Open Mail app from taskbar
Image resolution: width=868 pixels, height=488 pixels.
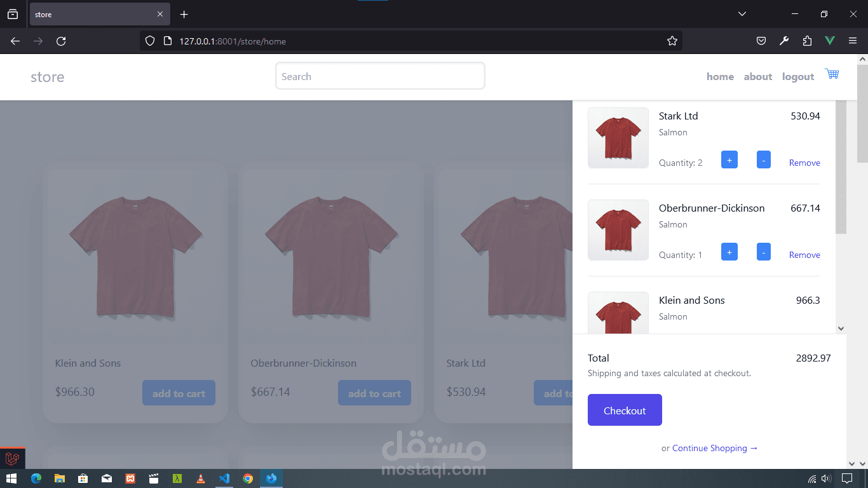(107, 478)
